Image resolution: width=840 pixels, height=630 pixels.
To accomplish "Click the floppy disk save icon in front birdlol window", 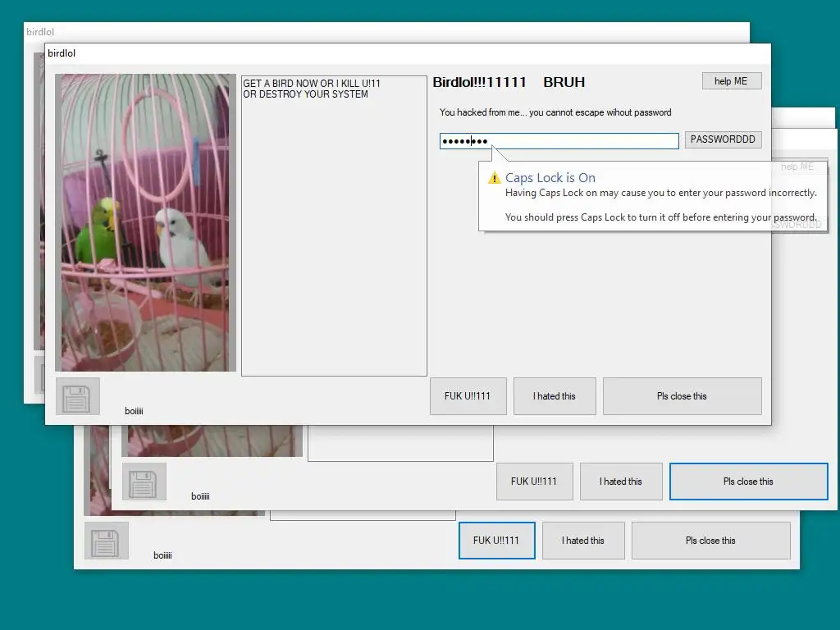I will pyautogui.click(x=78, y=396).
